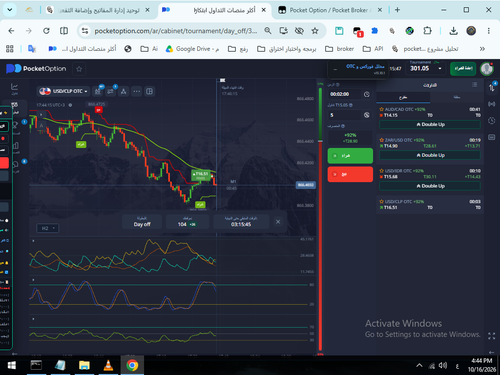The image size is (500, 375).
Task: Open the bar-chart icon in the left sidebar
Action: pos(15,146)
